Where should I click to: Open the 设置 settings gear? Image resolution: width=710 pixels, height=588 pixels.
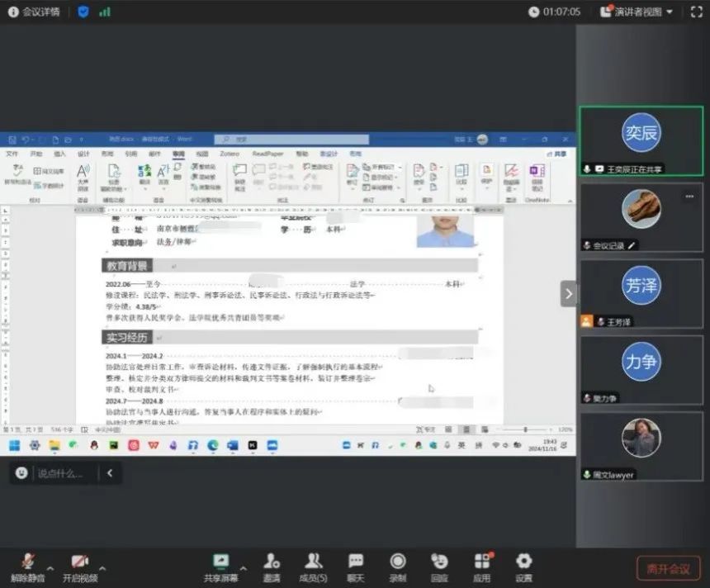coord(523,566)
